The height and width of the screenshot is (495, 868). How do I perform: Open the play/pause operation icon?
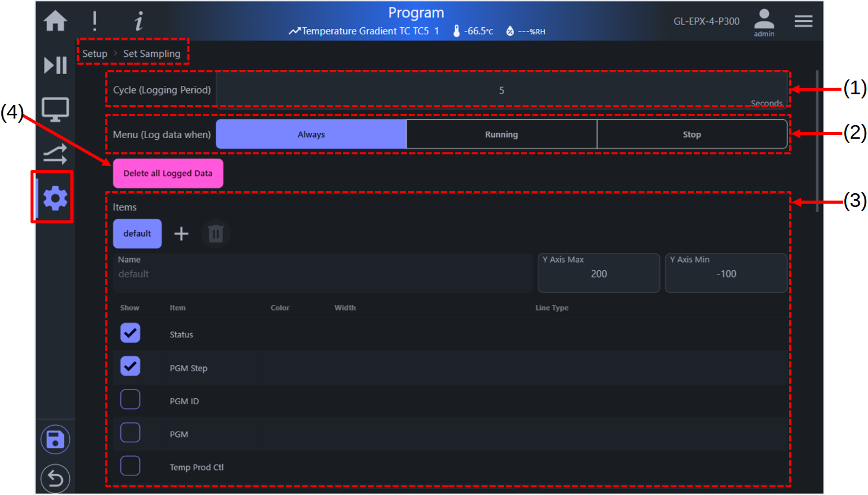[x=55, y=65]
